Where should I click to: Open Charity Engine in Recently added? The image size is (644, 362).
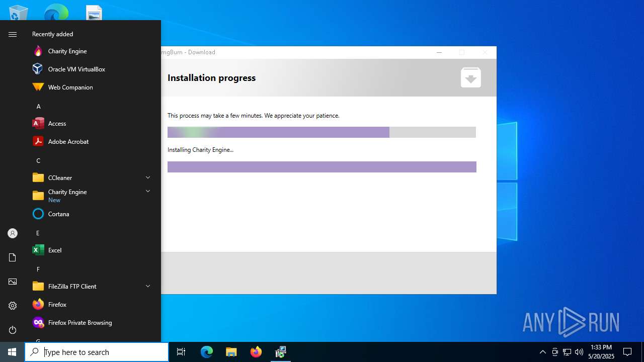[92, 51]
